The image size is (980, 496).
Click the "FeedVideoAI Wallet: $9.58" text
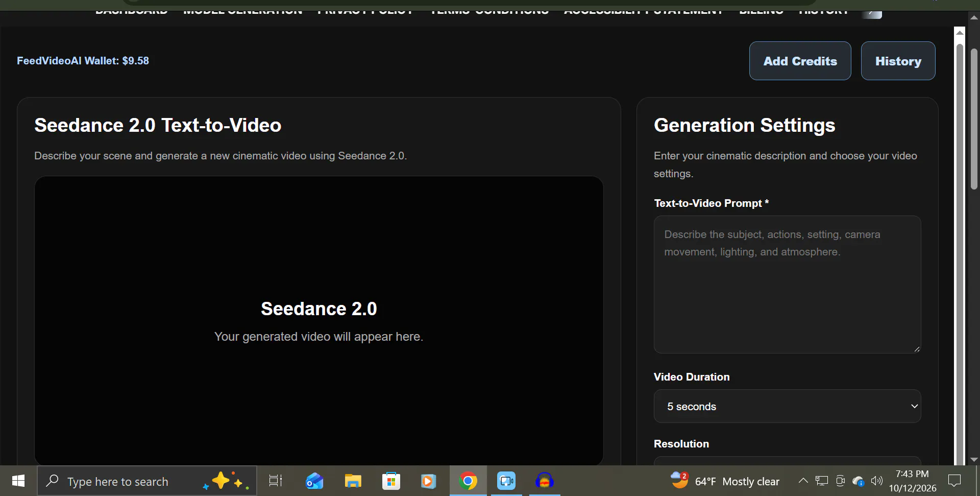(x=83, y=61)
